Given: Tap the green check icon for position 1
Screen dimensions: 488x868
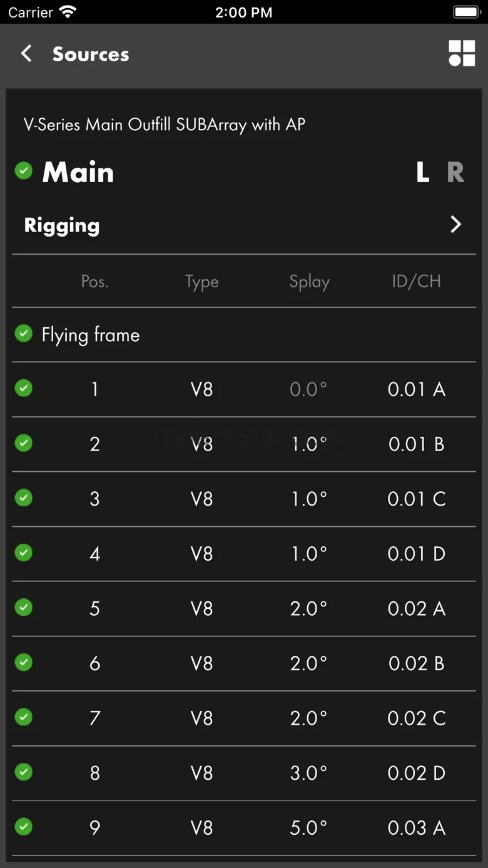Looking at the screenshot, I should coord(24,389).
